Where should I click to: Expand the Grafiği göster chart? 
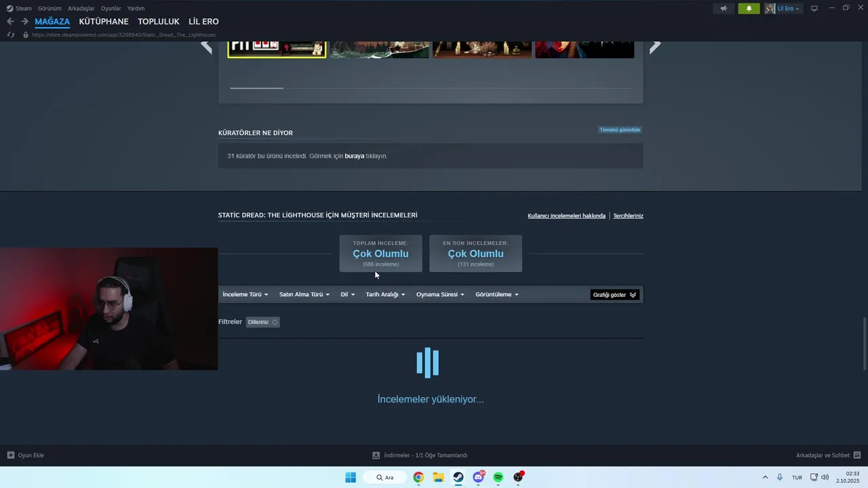(x=615, y=295)
